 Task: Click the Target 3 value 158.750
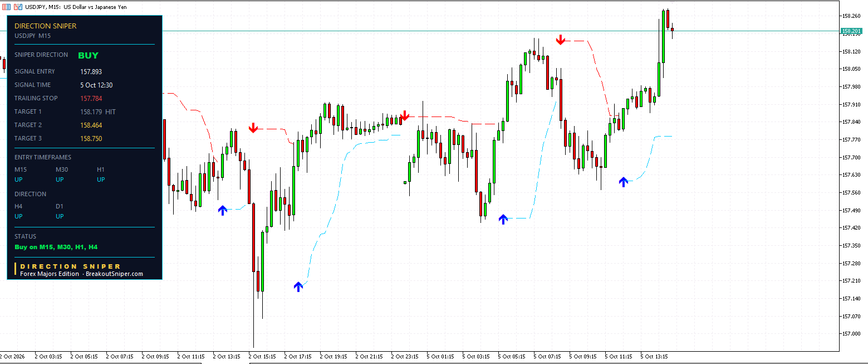tap(91, 138)
